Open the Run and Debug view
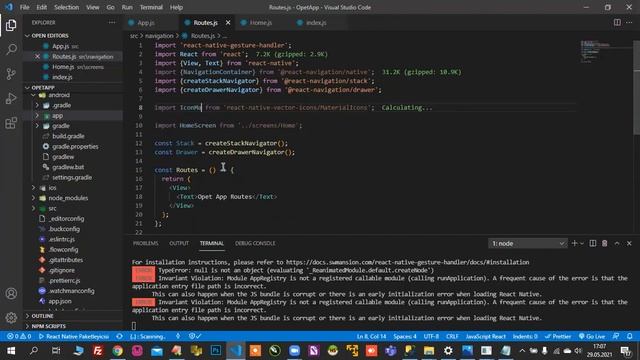The height and width of the screenshot is (360, 640). click(11, 98)
